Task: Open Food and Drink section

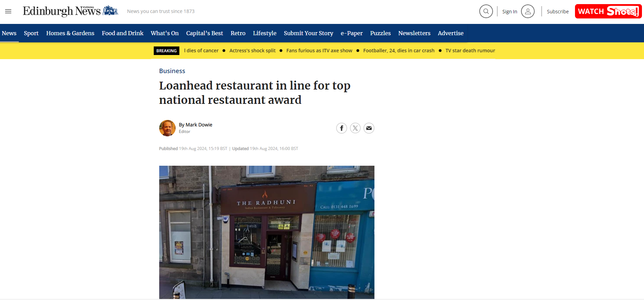Action: pos(122,33)
